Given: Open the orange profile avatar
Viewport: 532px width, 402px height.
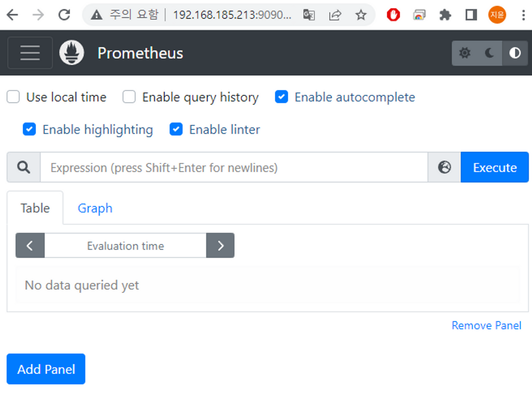Looking at the screenshot, I should pyautogui.click(x=497, y=15).
